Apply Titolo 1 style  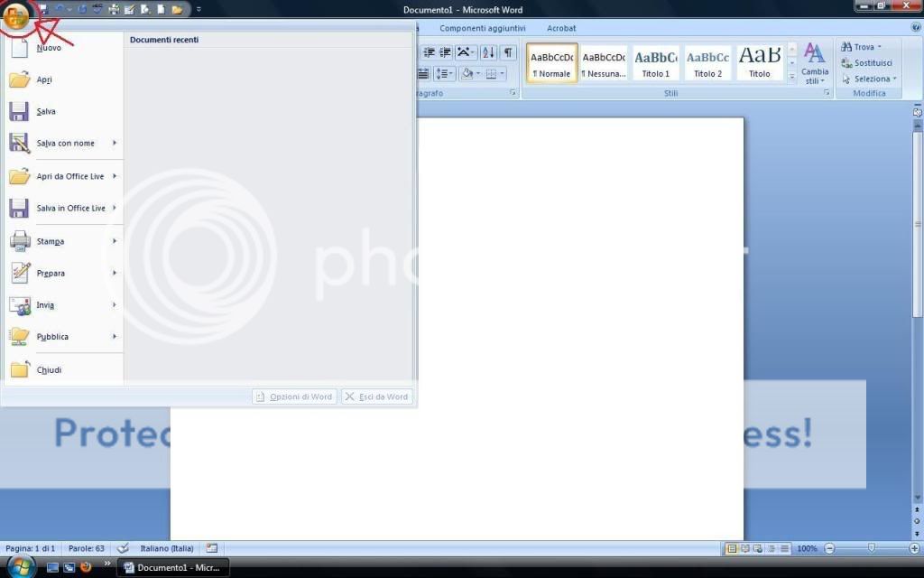pos(655,63)
